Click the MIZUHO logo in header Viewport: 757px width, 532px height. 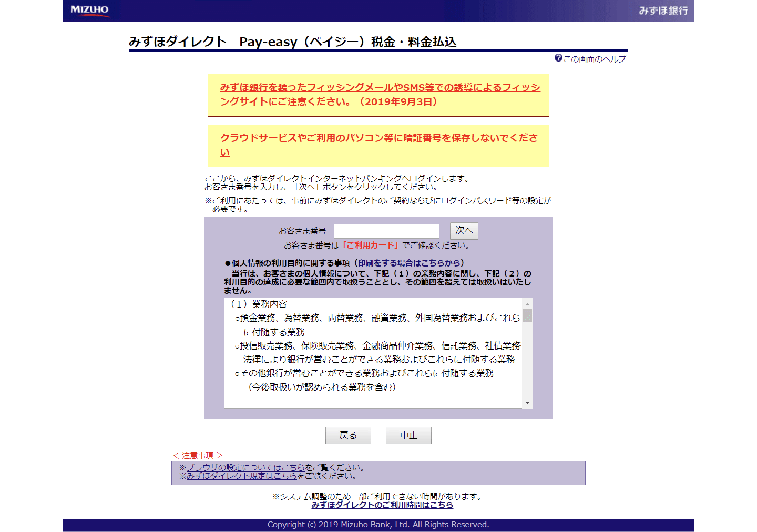pyautogui.click(x=89, y=10)
